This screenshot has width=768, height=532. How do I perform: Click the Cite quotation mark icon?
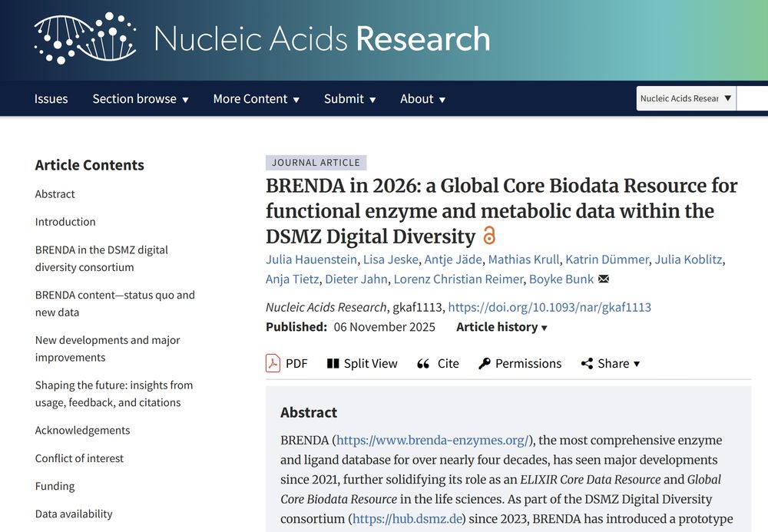click(x=423, y=363)
